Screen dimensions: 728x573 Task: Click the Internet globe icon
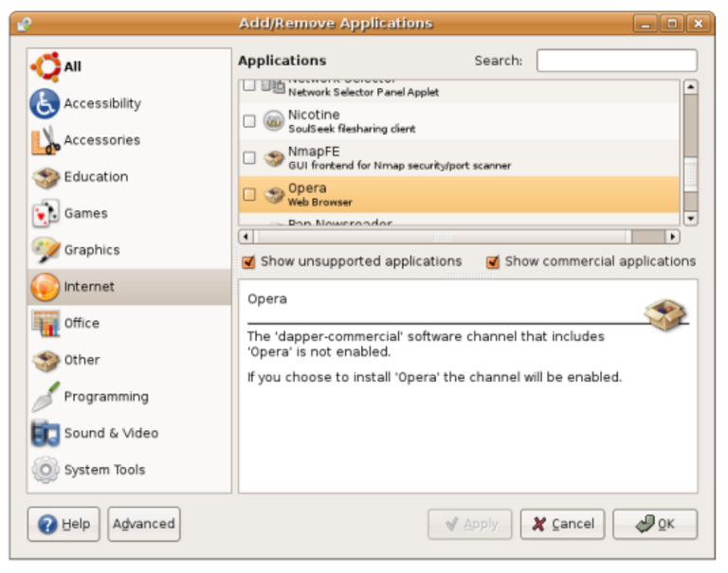coord(45,287)
